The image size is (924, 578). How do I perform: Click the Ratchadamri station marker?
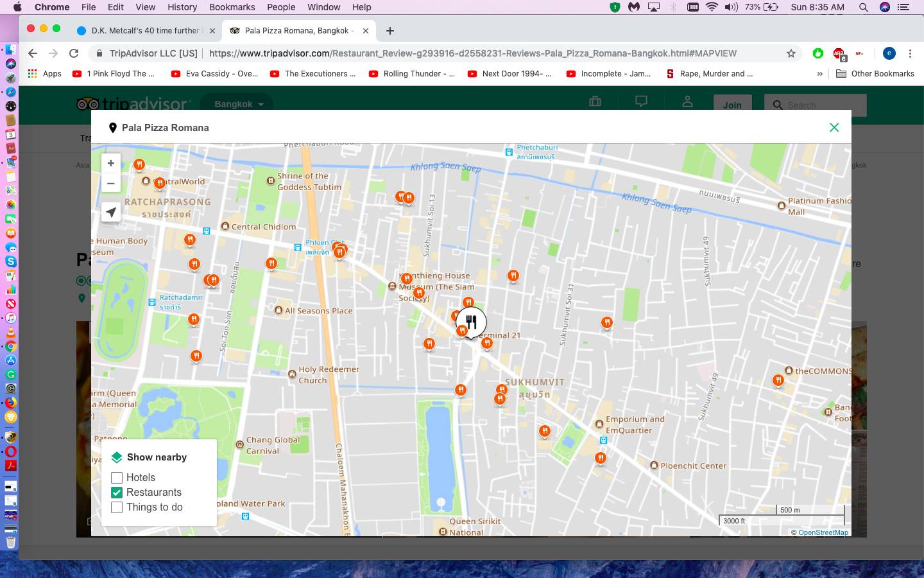click(152, 302)
